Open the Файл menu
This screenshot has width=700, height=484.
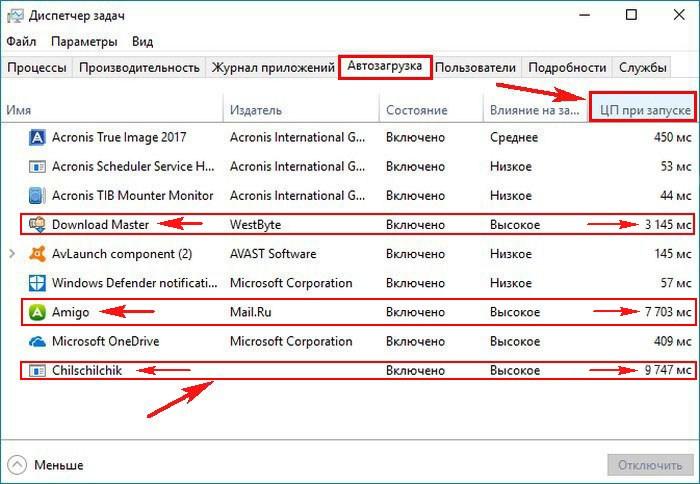click(x=21, y=42)
